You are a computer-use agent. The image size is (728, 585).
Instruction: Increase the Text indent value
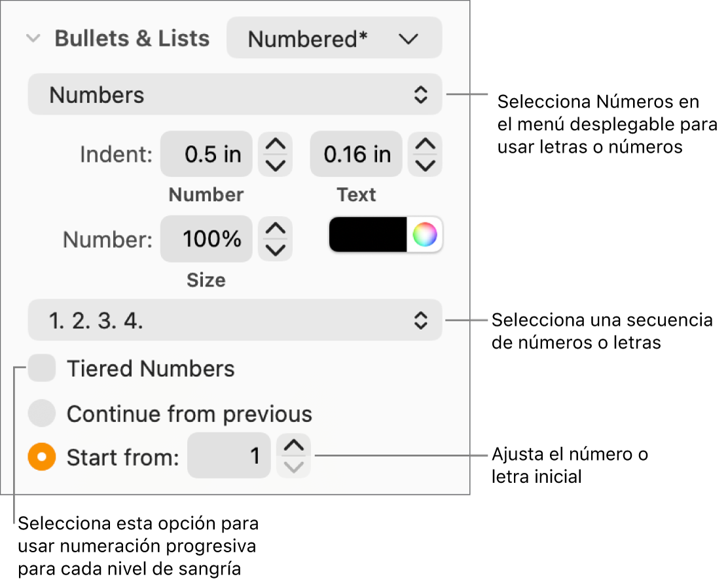click(424, 145)
